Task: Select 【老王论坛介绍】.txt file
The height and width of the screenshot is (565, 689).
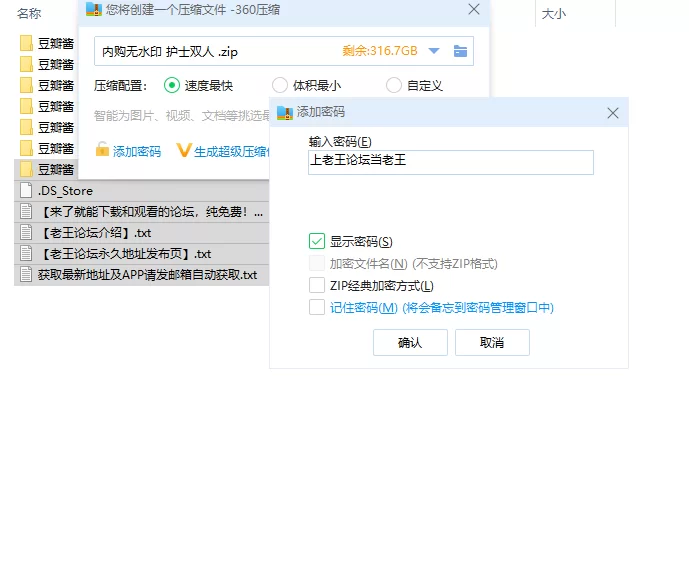Action: coord(141,233)
